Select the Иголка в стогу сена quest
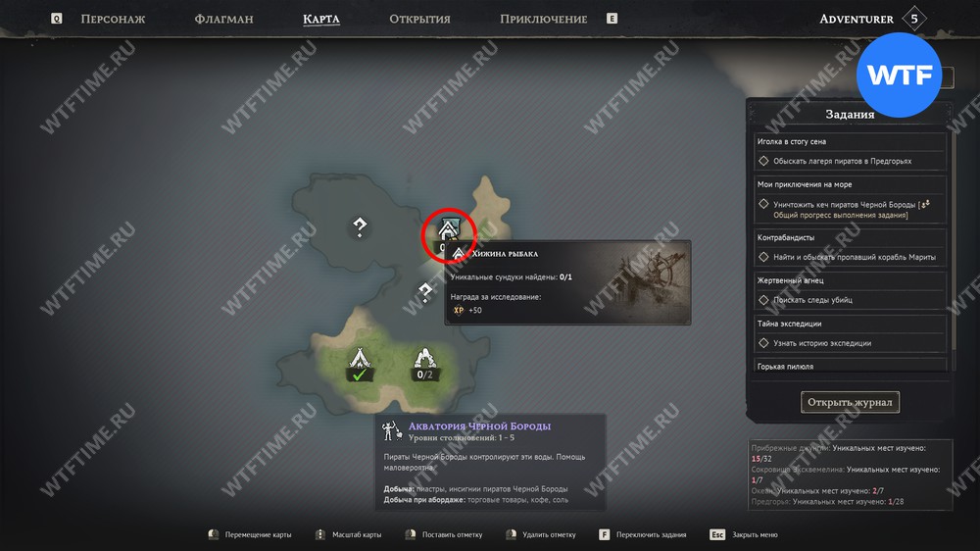 click(x=850, y=142)
